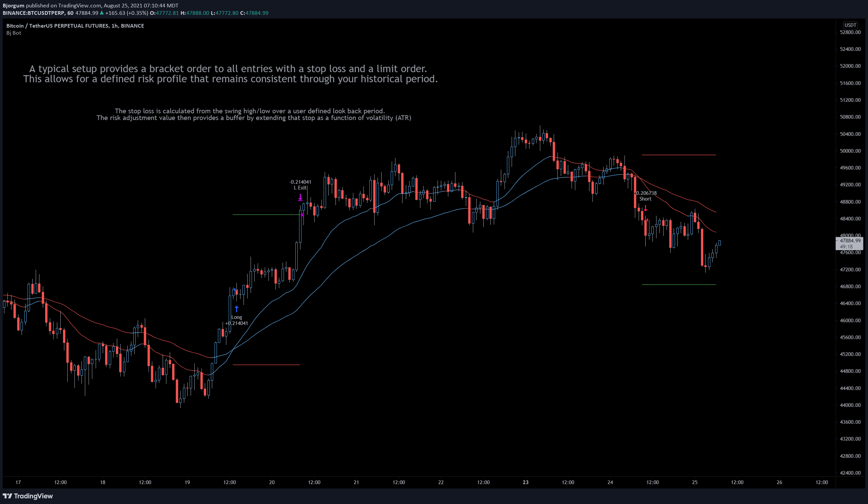Click the 48800.00 price axis label
The width and height of the screenshot is (868, 504).
click(850, 202)
